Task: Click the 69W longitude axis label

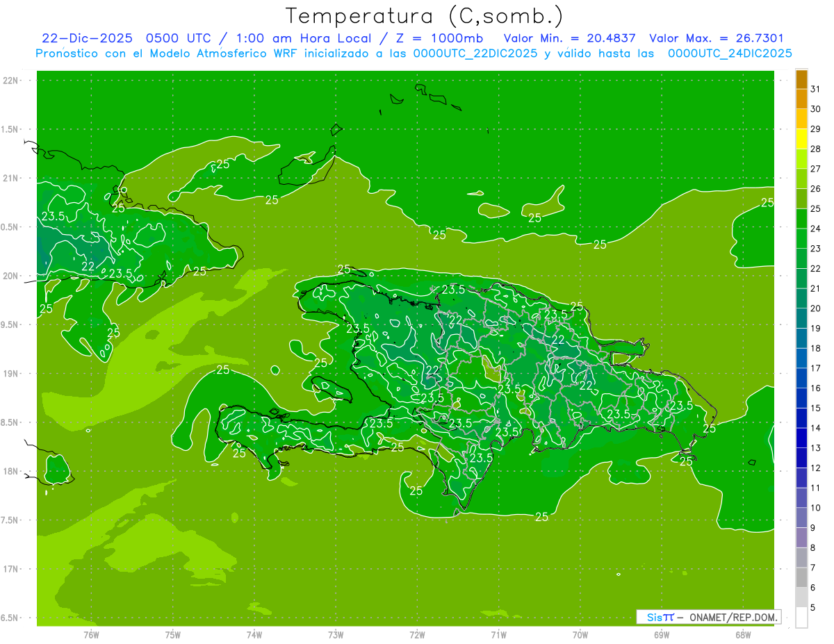Action: coord(662,634)
